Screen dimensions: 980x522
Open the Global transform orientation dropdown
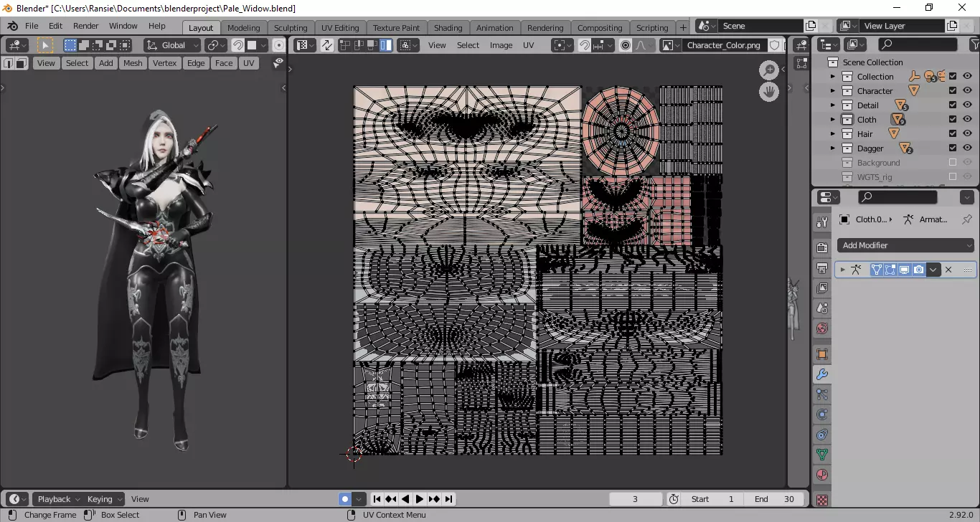click(x=171, y=45)
